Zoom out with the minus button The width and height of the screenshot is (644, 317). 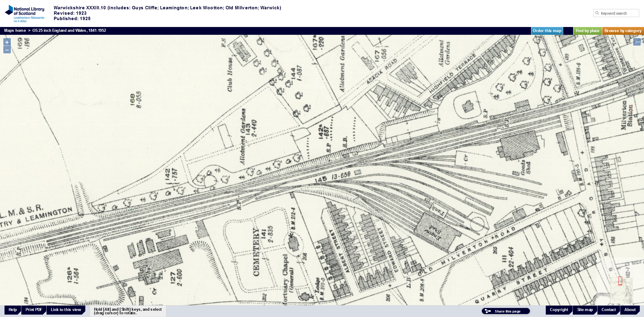(7, 50)
